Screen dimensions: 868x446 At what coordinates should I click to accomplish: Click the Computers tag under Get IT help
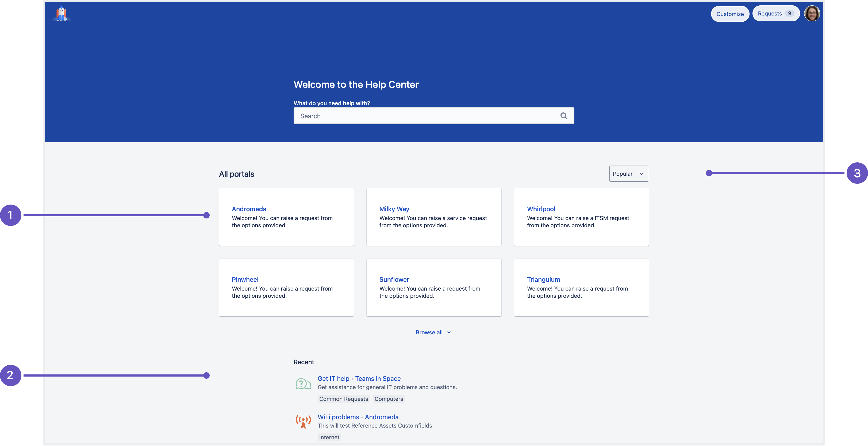pos(389,399)
